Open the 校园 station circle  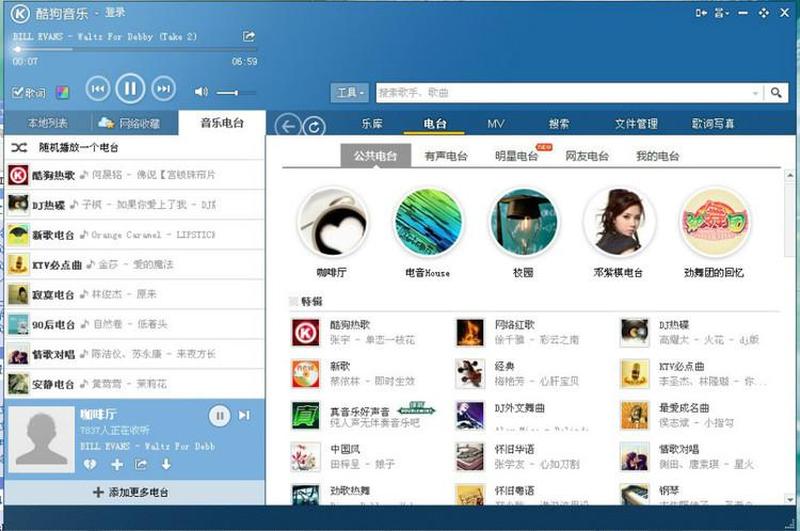pyautogui.click(x=523, y=221)
